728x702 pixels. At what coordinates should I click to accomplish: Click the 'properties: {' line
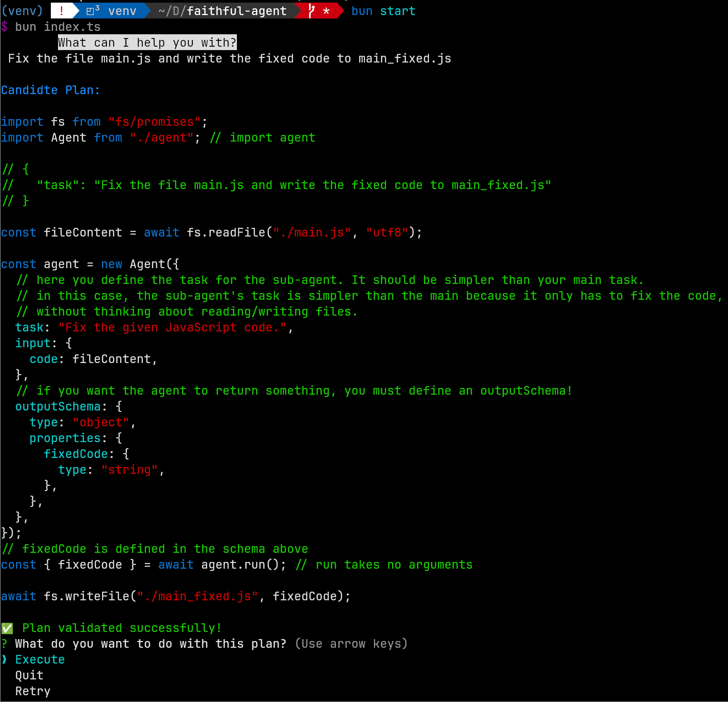point(76,438)
